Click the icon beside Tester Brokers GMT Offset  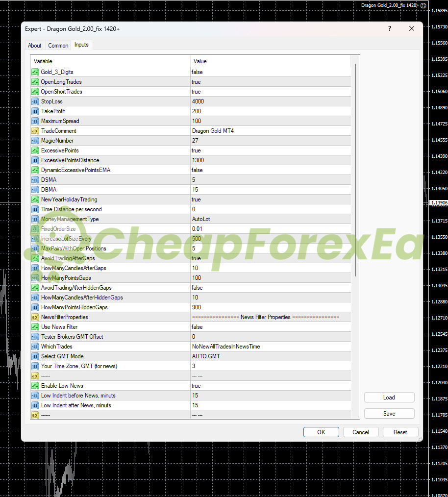click(35, 337)
